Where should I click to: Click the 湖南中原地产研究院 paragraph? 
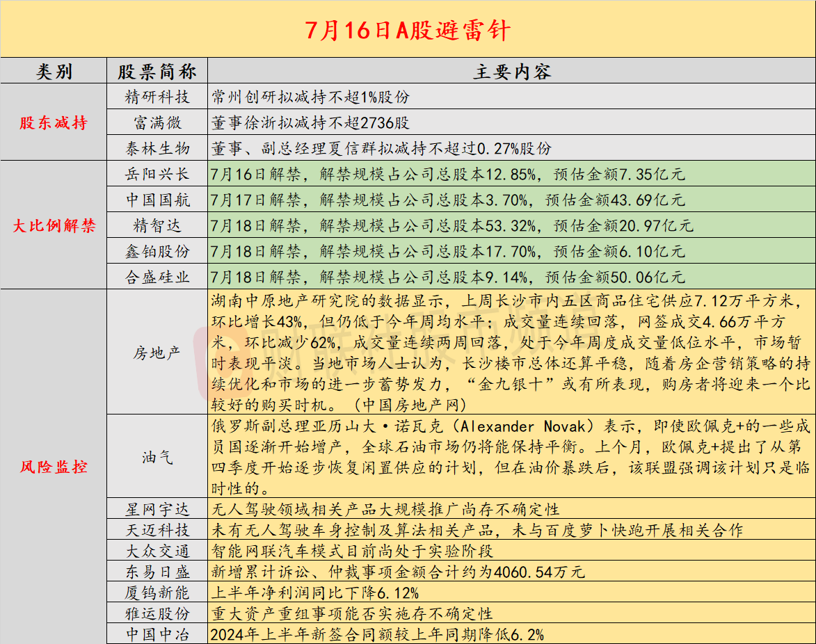coord(511,352)
